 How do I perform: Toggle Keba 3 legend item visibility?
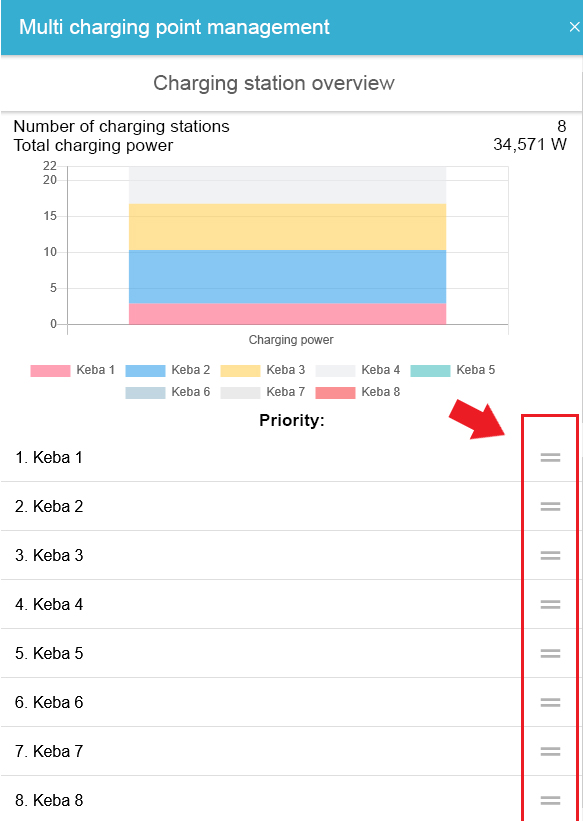pos(262,370)
